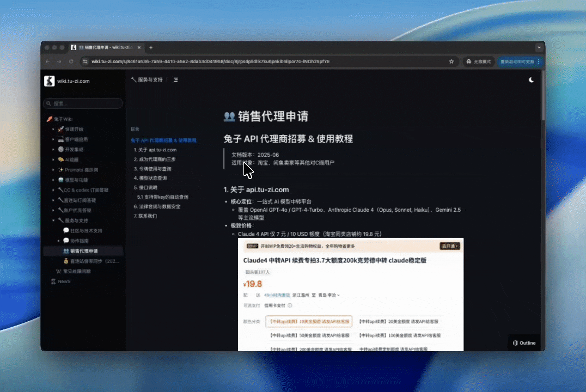
Task: Collapse the 服务与支持 tree section
Action: point(53,220)
